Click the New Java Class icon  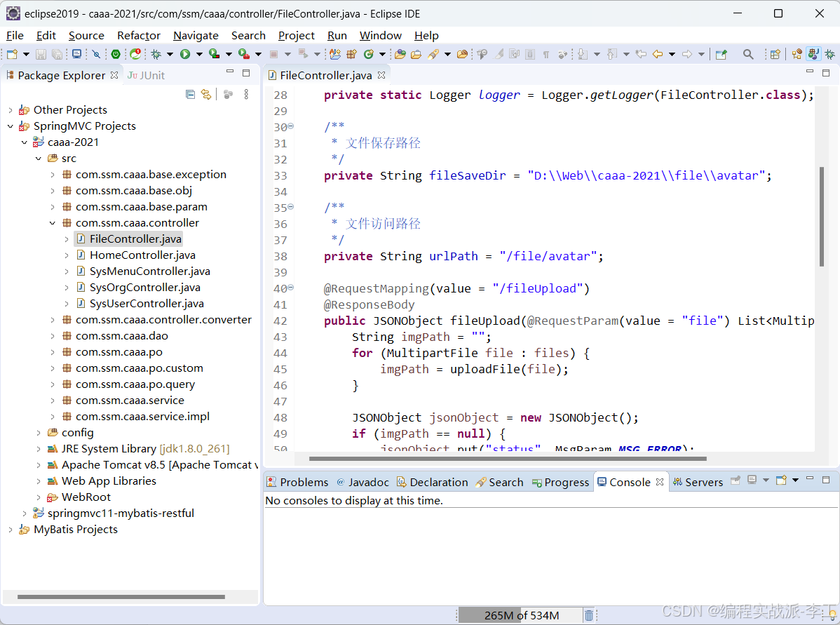click(368, 54)
